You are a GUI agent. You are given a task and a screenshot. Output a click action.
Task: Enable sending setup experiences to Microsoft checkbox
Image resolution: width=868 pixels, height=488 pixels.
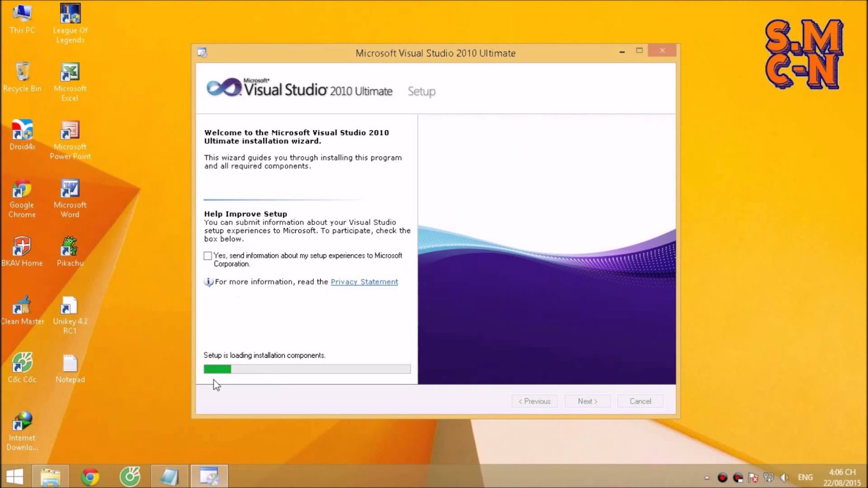208,256
